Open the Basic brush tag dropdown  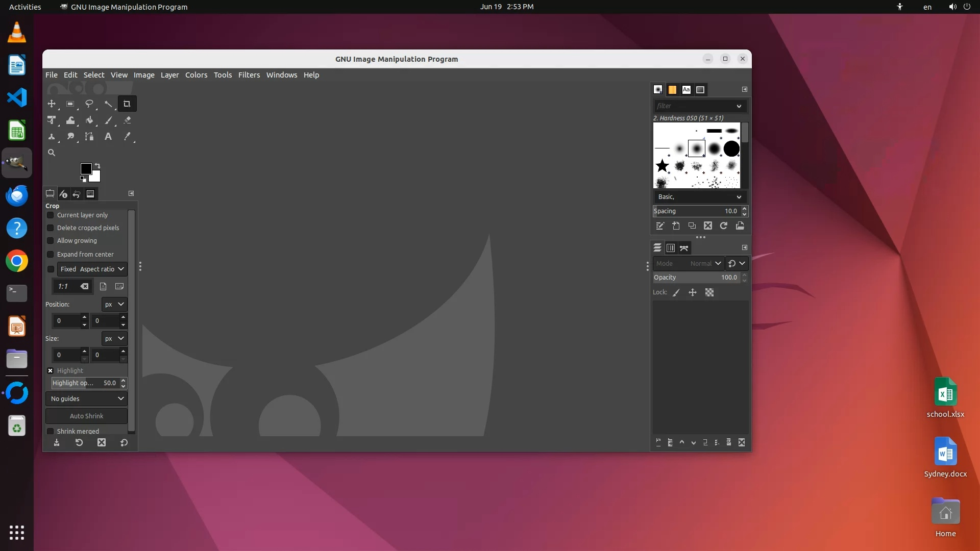[699, 197]
